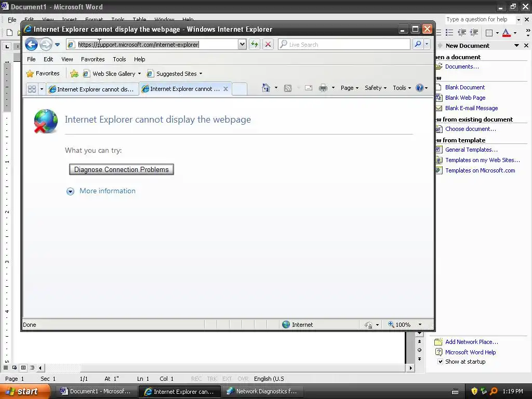
Task: Expand the Web Slice Gallery dropdown
Action: tap(139, 74)
